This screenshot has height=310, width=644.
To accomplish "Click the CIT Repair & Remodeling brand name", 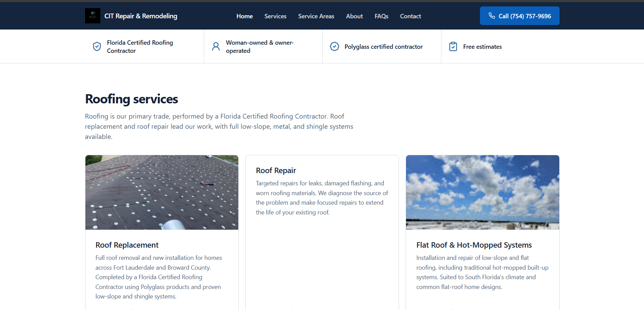I will click(141, 16).
